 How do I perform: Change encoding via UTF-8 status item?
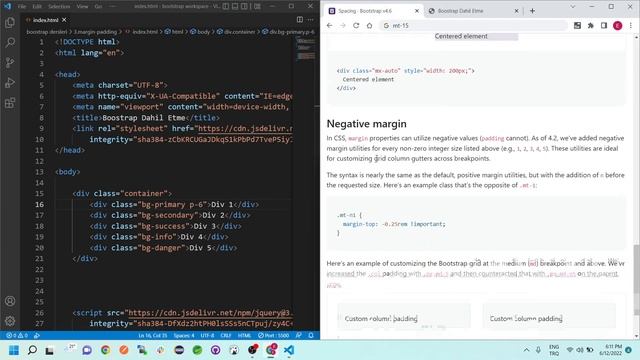[207, 336]
